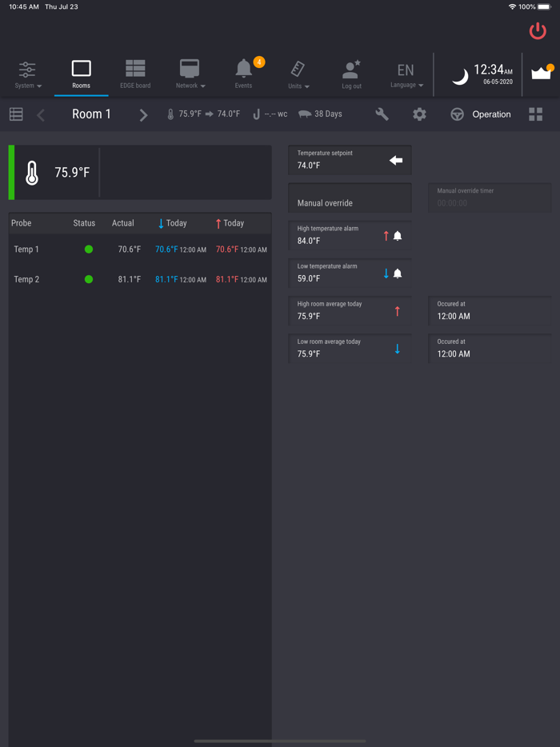The width and height of the screenshot is (560, 747).
Task: Click the low temperature alarm bell icon
Action: click(x=398, y=273)
